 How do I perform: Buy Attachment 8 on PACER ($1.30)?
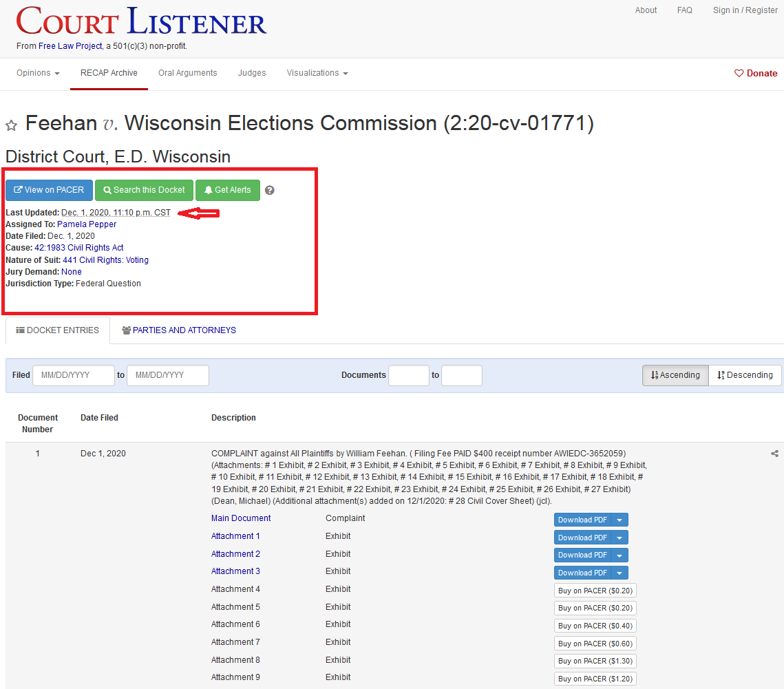click(595, 661)
